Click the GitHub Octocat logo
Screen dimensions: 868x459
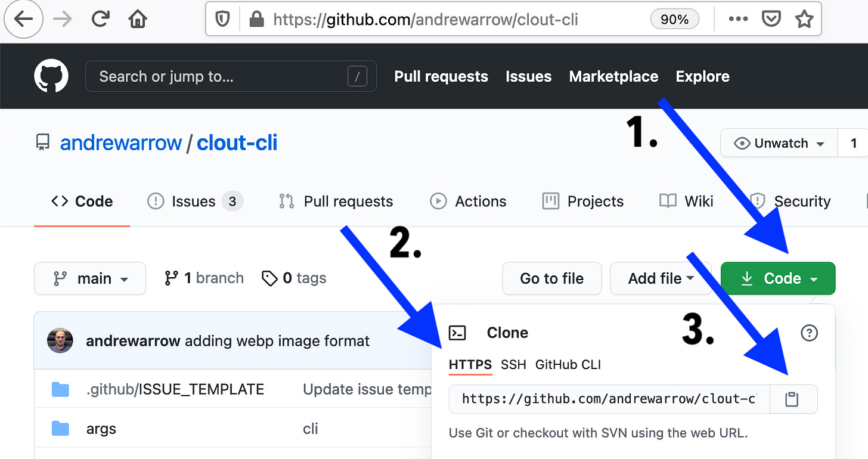click(51, 76)
